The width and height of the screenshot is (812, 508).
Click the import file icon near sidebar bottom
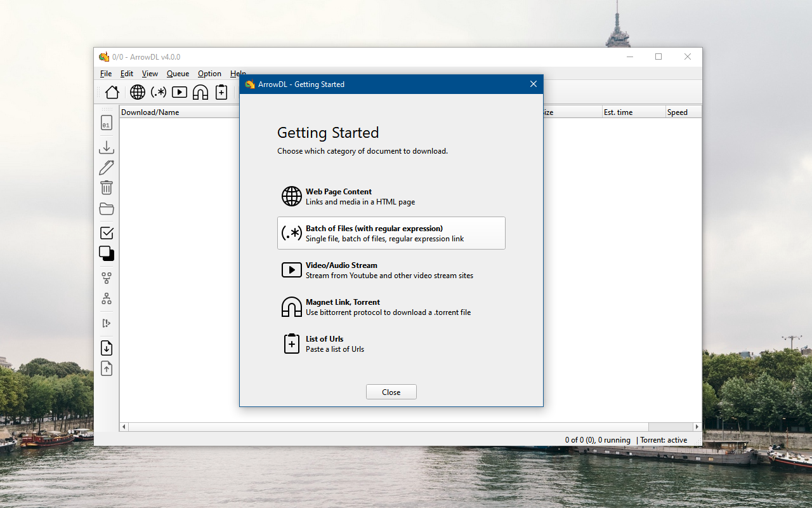click(106, 347)
